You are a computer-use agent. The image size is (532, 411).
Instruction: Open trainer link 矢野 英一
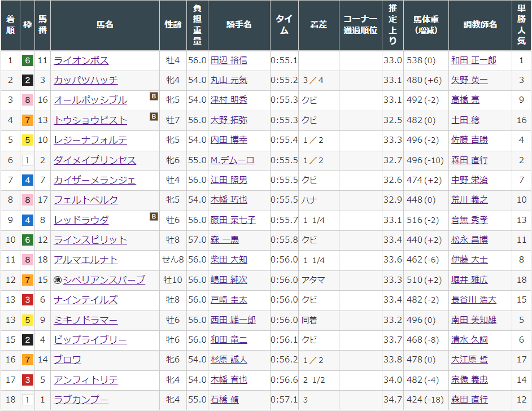469,80
